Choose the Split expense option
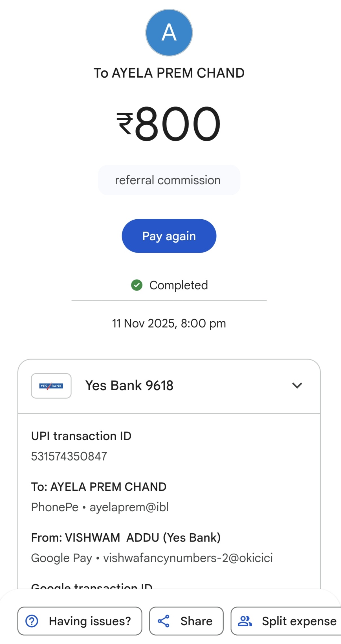The height and width of the screenshot is (644, 341). click(299, 621)
